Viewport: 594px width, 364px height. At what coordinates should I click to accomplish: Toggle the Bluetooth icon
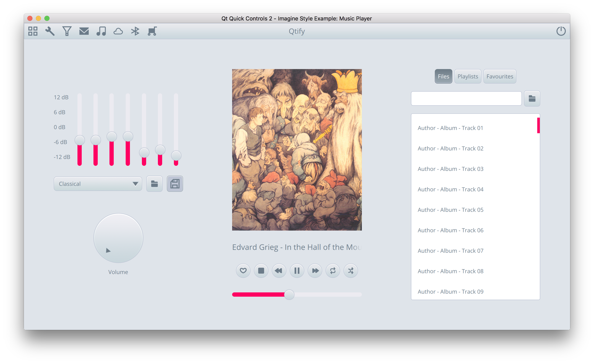click(135, 31)
